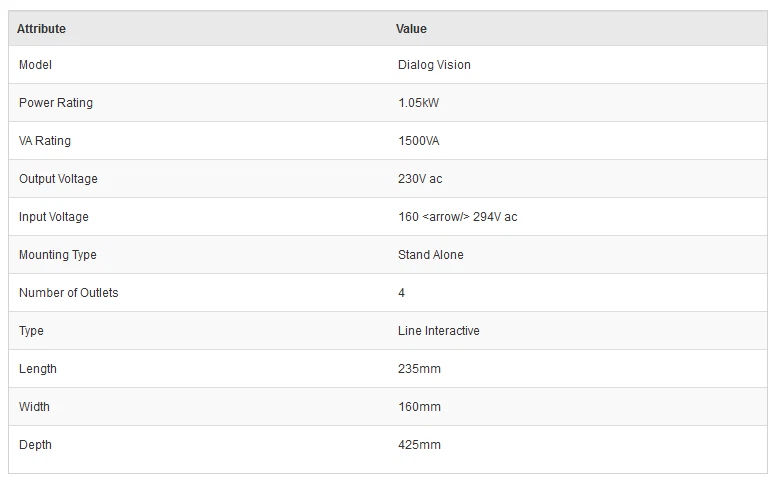Screen dimensions: 777x484
Task: Click the Attribute column header
Action: (x=41, y=29)
